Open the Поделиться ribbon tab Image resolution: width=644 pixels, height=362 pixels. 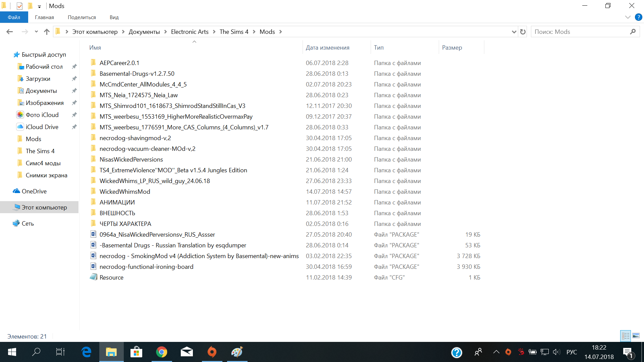click(82, 17)
